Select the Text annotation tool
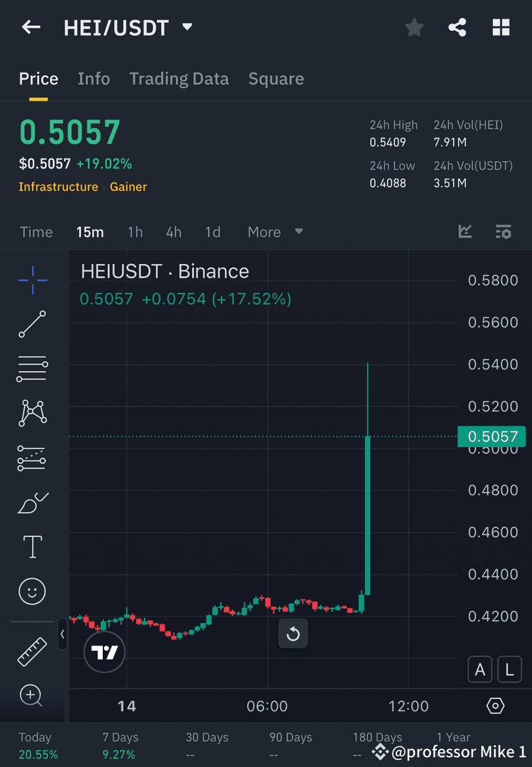Screen dimensions: 532x767 tap(32, 547)
